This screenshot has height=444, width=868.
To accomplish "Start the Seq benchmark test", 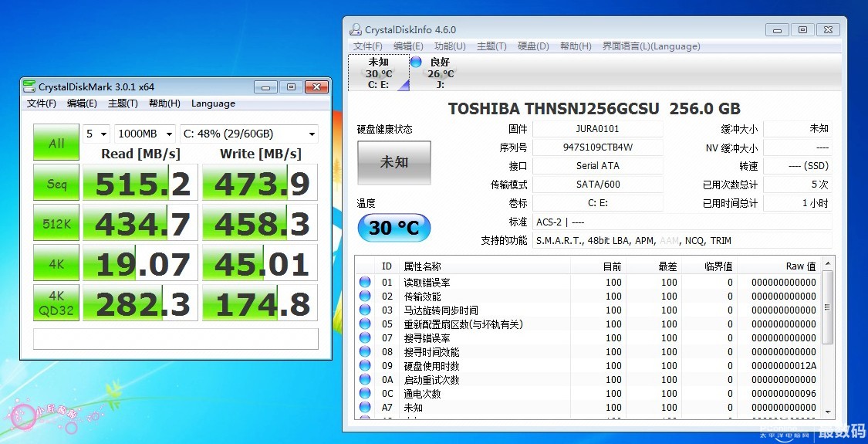I will point(56,182).
